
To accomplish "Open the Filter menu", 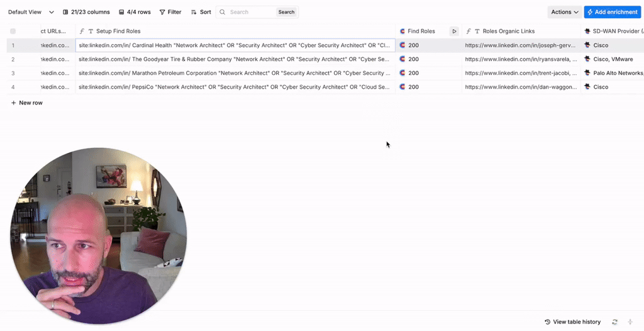I will tap(170, 12).
